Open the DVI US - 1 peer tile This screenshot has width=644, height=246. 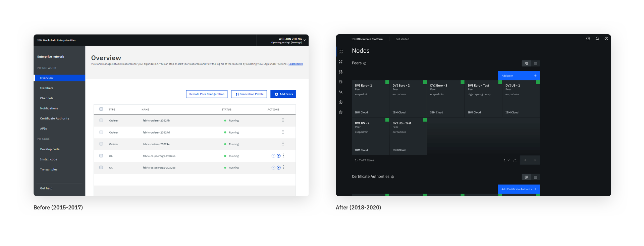click(521, 99)
